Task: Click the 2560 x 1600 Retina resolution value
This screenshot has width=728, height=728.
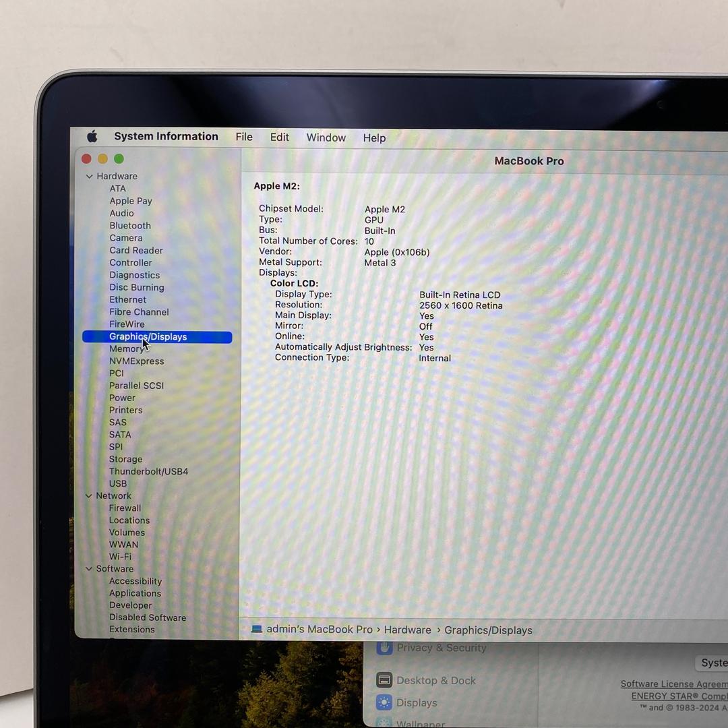Action: click(460, 305)
